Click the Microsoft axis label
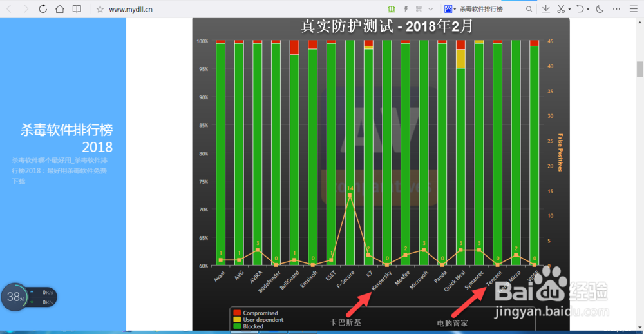This screenshot has height=334, width=644. (x=419, y=280)
